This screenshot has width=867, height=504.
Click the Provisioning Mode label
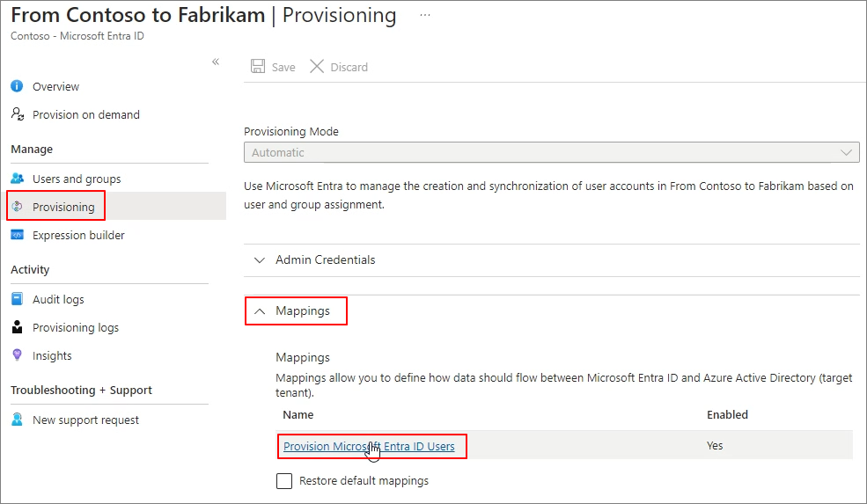[290, 132]
